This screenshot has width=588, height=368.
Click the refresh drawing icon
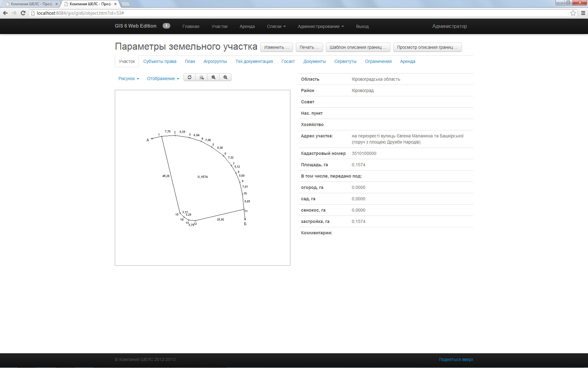point(190,77)
